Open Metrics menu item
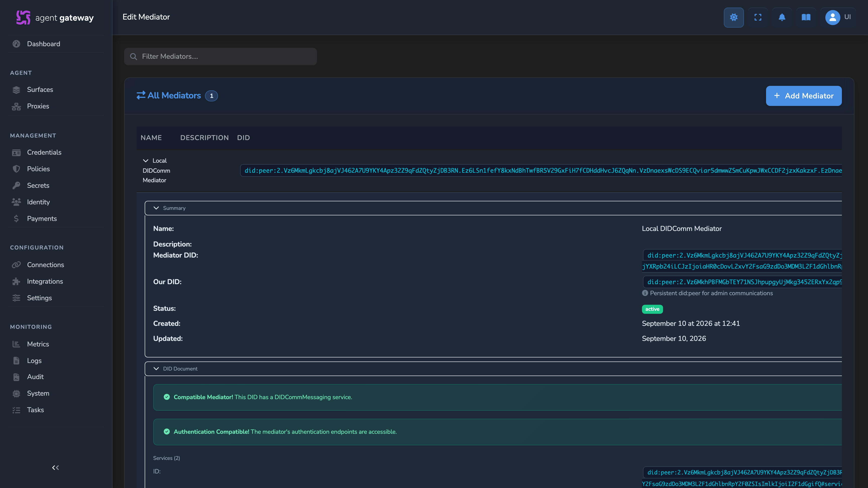The height and width of the screenshot is (488, 868). click(38, 344)
